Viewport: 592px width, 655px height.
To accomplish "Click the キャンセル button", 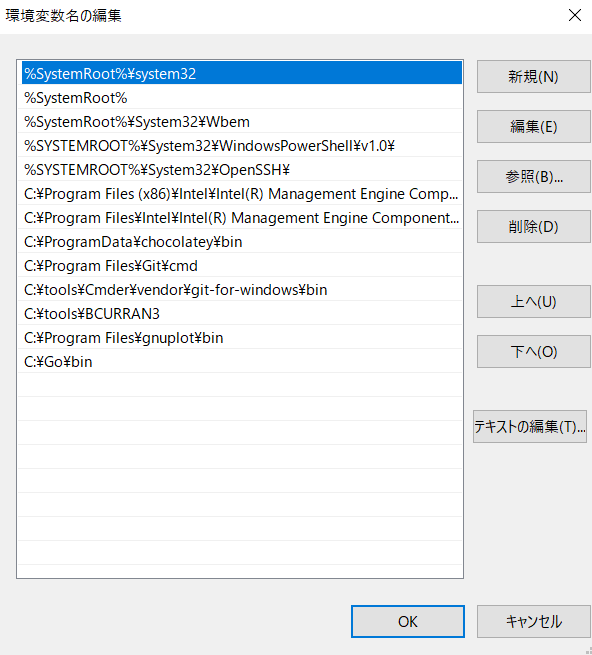I will pos(534,622).
